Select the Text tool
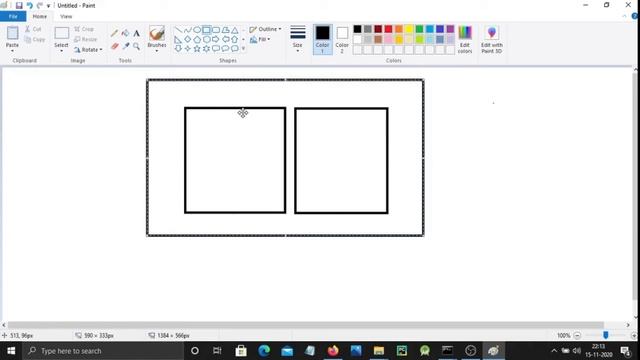 click(x=136, y=33)
